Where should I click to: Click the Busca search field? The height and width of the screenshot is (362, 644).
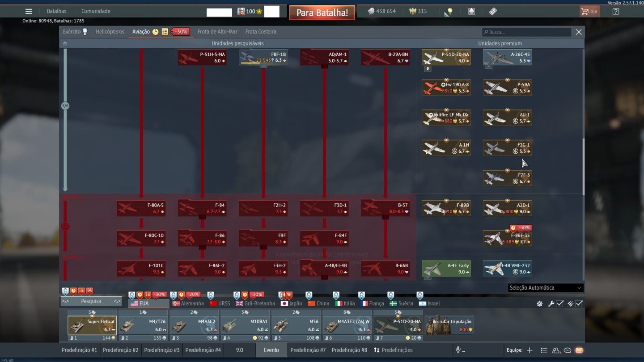(526, 32)
